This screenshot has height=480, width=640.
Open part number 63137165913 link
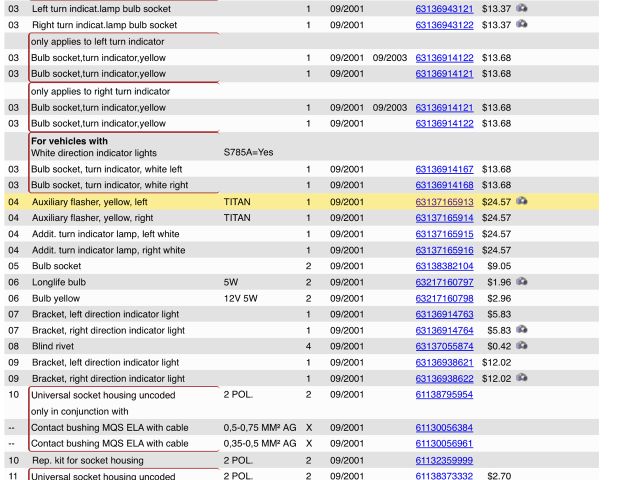(x=444, y=202)
